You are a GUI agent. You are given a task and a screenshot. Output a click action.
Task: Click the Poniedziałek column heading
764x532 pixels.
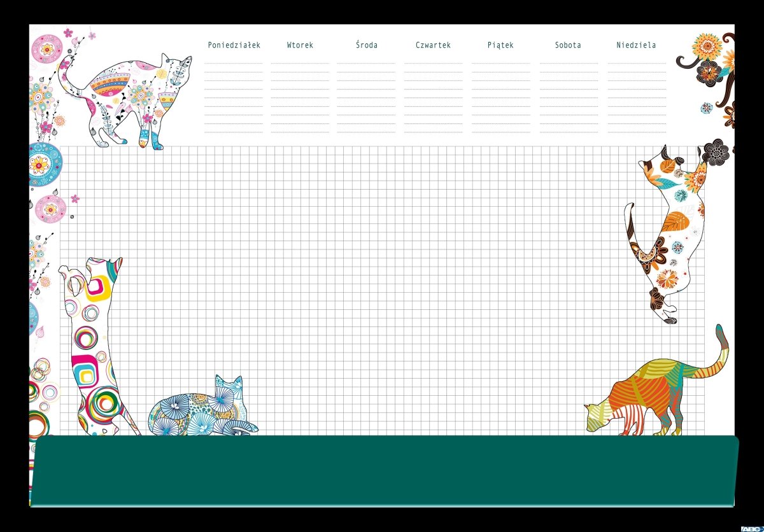click(234, 45)
